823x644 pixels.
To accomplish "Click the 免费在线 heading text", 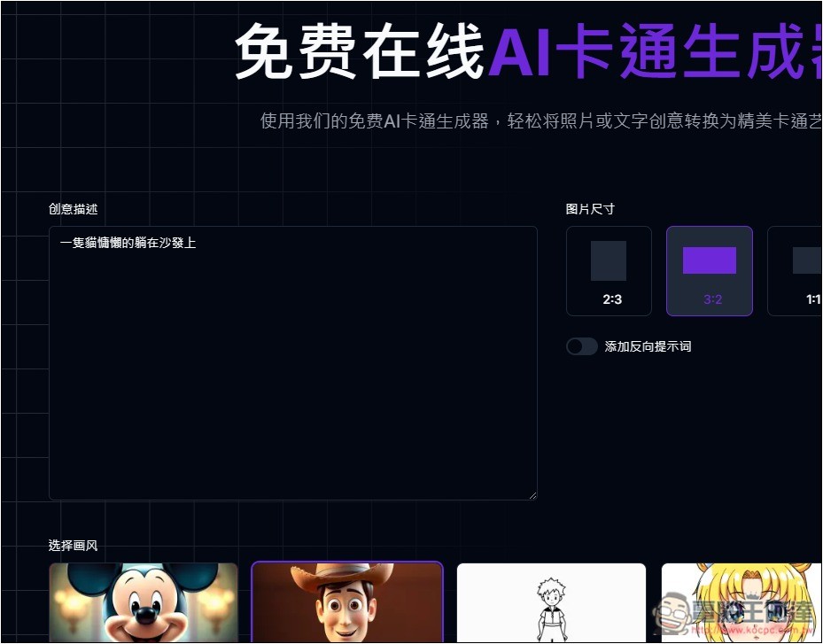I will tap(361, 51).
